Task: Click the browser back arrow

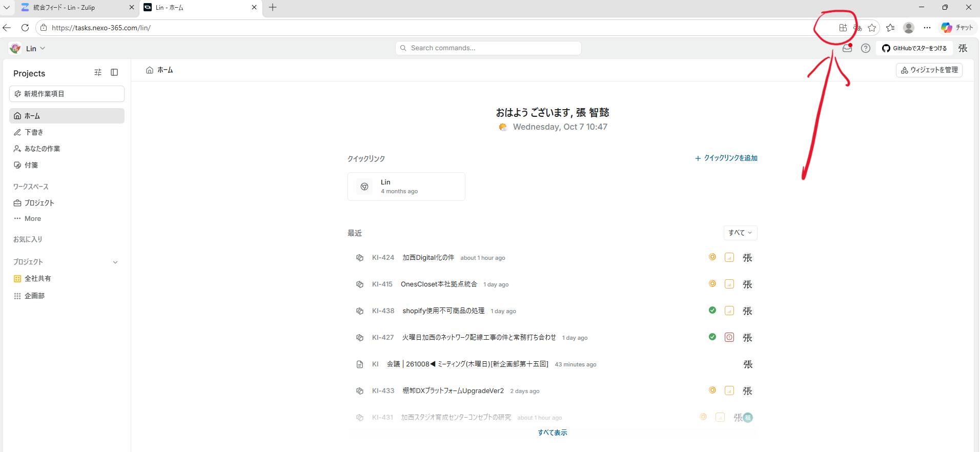Action: pos(7,28)
